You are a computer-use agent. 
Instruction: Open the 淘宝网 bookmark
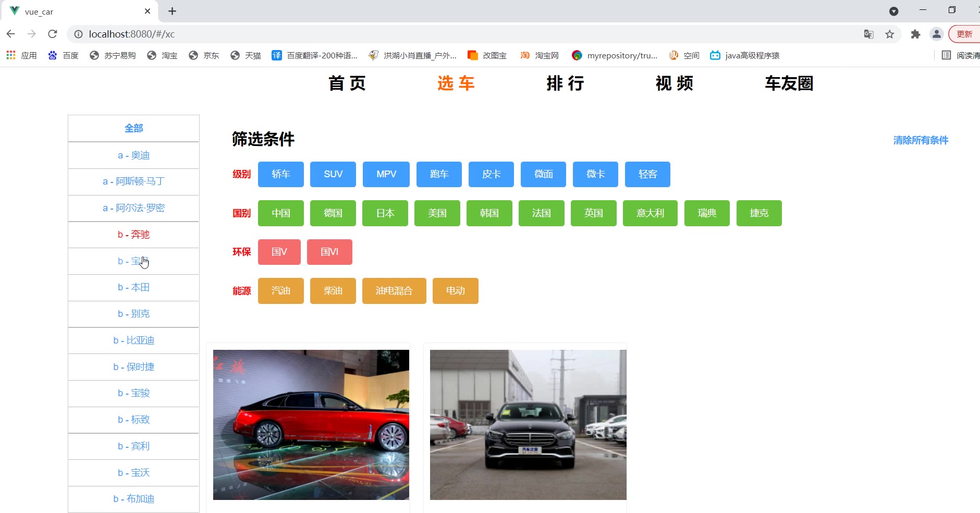pyautogui.click(x=539, y=55)
